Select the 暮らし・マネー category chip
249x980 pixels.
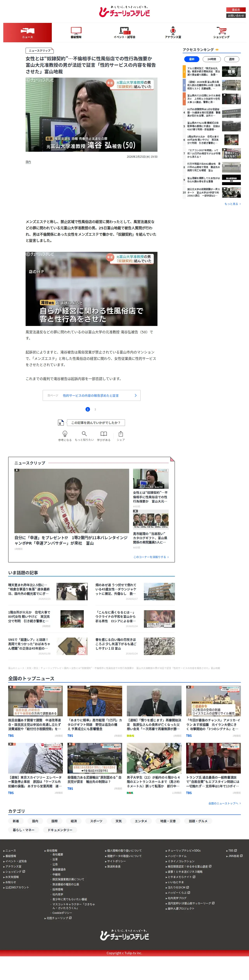coord(24,830)
